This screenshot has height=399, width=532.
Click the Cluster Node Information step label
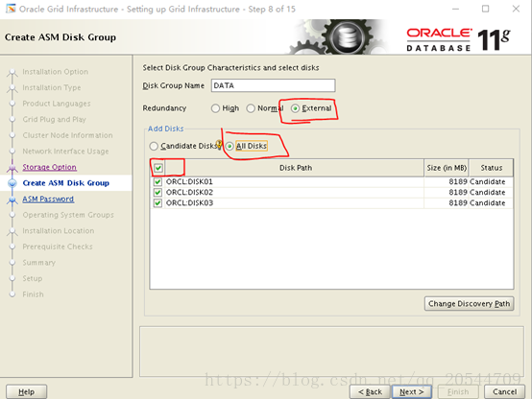tap(67, 135)
